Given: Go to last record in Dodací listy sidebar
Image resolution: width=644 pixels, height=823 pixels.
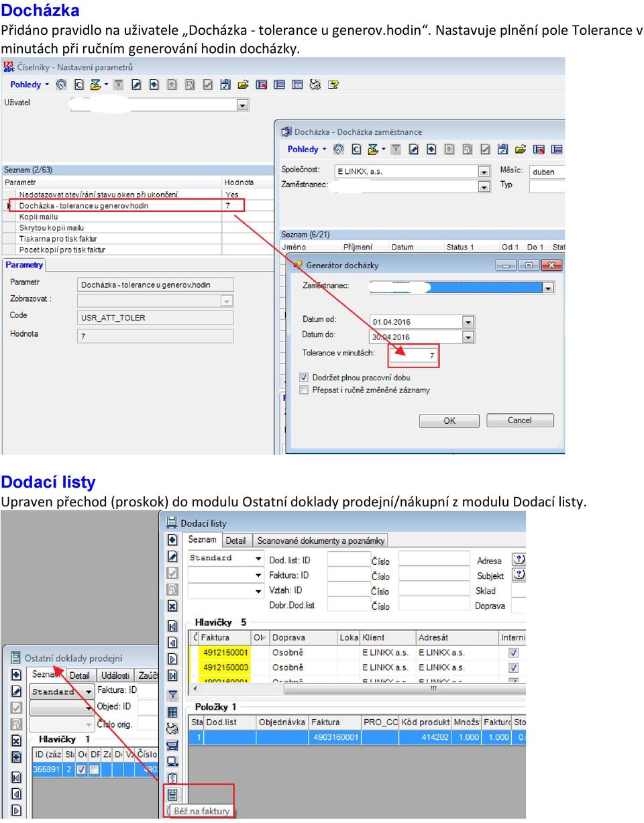Looking at the screenshot, I should pos(172,675).
